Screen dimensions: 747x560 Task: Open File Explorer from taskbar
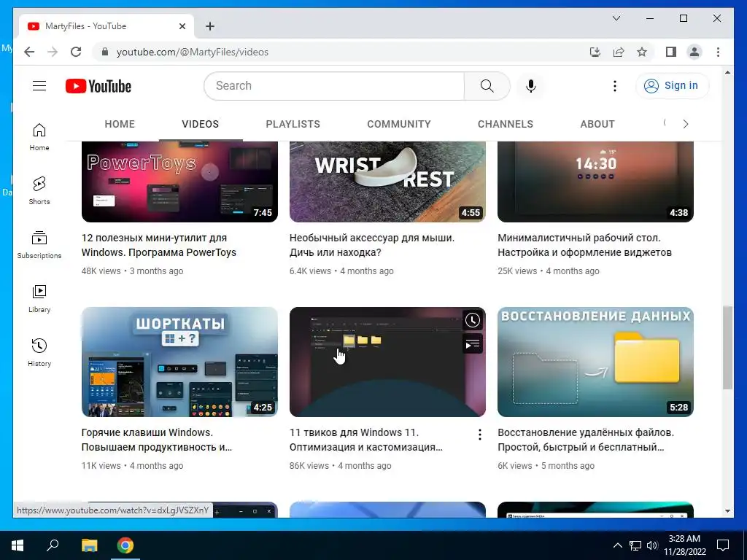point(89,545)
